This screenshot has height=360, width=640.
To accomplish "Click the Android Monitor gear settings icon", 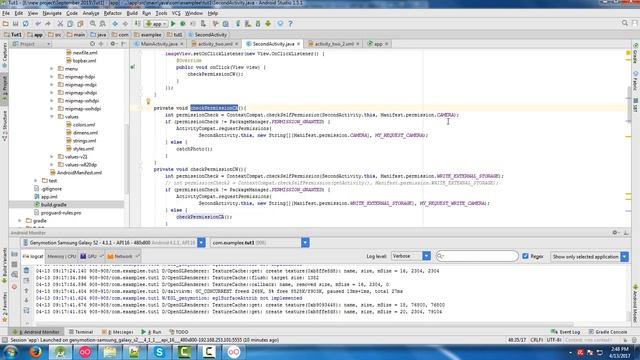I will click(x=615, y=233).
